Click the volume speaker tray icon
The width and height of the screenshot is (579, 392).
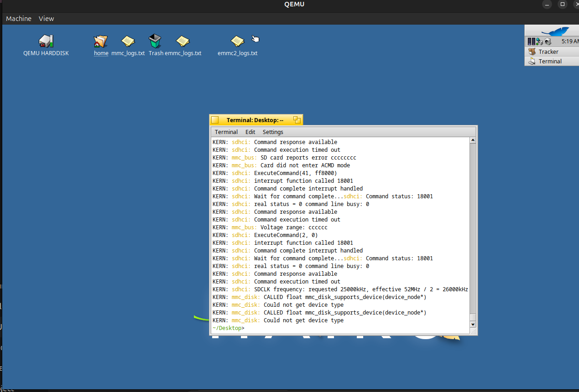pyautogui.click(x=548, y=41)
